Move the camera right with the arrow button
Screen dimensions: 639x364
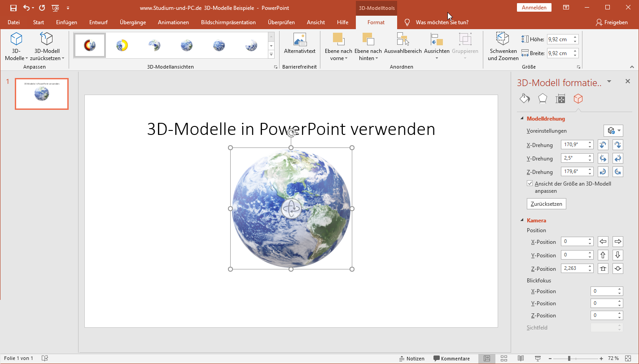(x=618, y=242)
